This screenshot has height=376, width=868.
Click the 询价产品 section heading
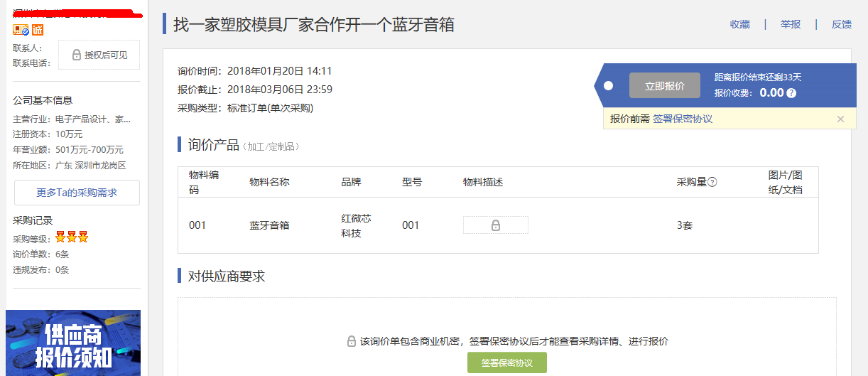(x=214, y=145)
